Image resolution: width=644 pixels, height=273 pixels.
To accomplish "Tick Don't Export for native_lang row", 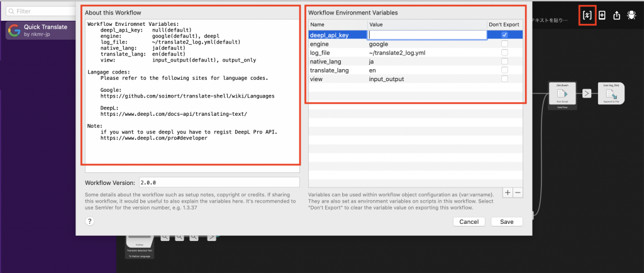I will tap(504, 62).
